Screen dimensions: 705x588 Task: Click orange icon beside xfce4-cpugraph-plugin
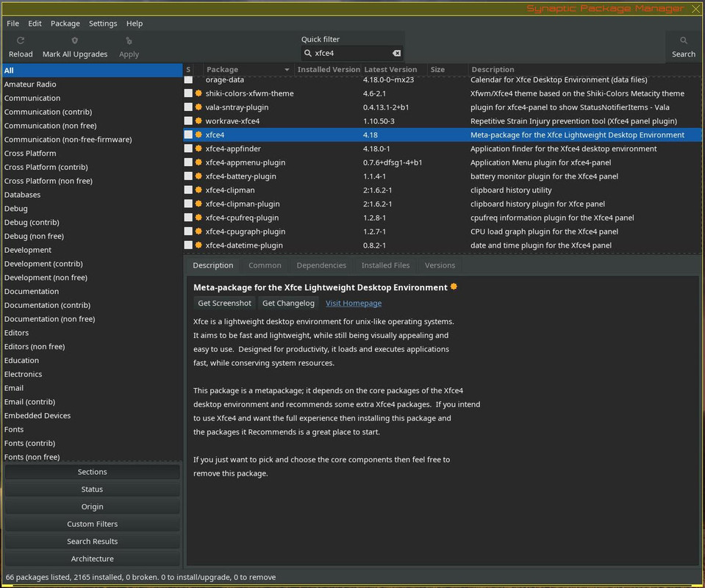click(198, 231)
